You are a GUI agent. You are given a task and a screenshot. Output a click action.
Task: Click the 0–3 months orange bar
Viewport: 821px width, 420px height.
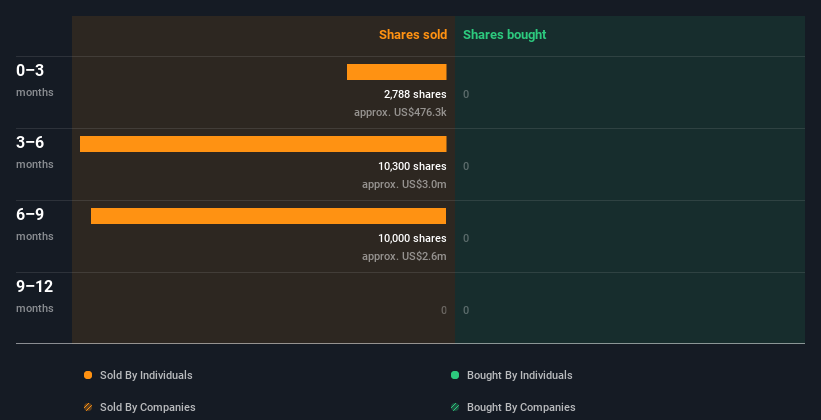point(396,72)
